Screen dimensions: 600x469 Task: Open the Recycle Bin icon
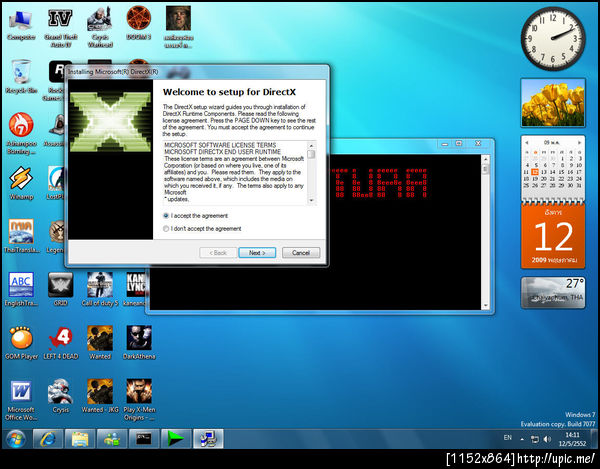coord(21,77)
